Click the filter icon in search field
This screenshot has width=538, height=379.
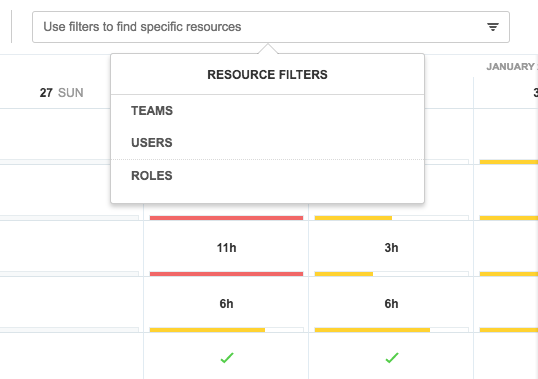coord(493,27)
